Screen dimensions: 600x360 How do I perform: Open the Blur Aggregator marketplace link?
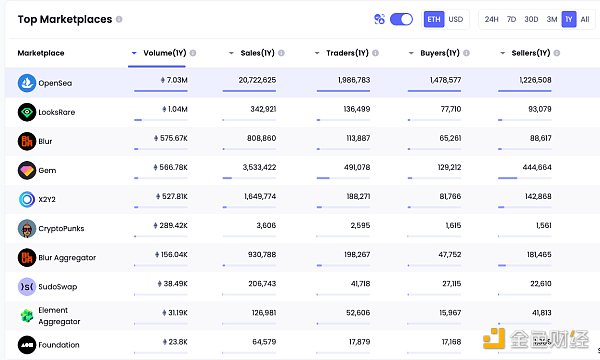tap(67, 258)
